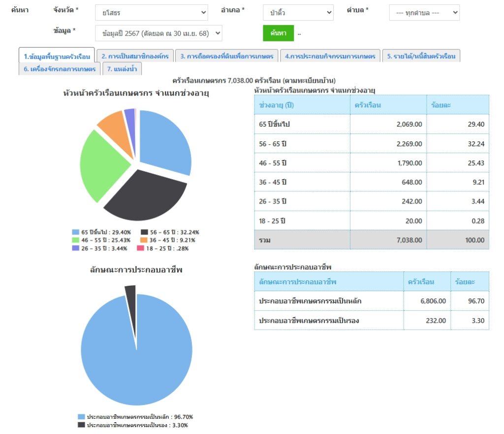
Task: Open tab 3 การถือครองที่ดินเพื่อการเกษตร
Action: [x=226, y=56]
